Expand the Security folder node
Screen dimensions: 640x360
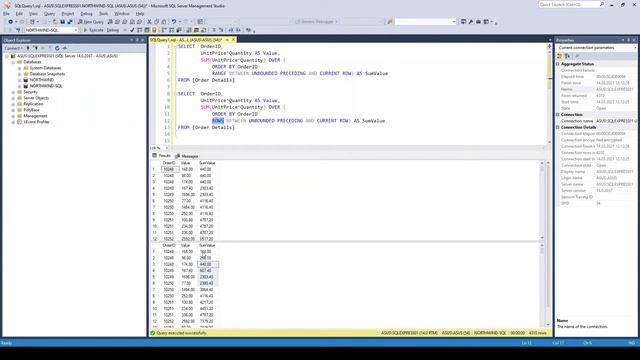[x=13, y=92]
